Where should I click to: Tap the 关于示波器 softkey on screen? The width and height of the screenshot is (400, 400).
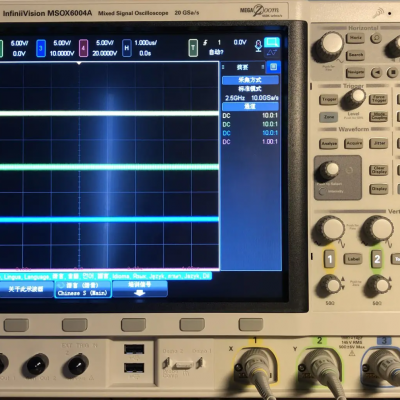tap(26, 289)
